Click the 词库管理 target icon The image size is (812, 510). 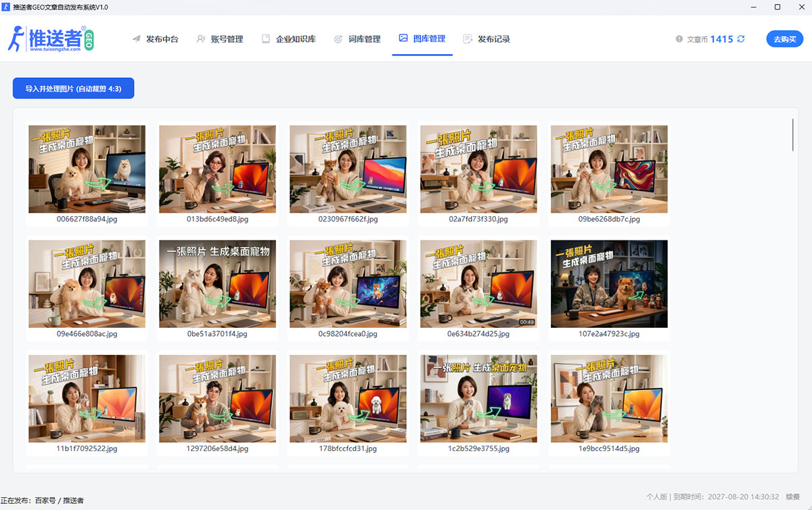(x=338, y=39)
